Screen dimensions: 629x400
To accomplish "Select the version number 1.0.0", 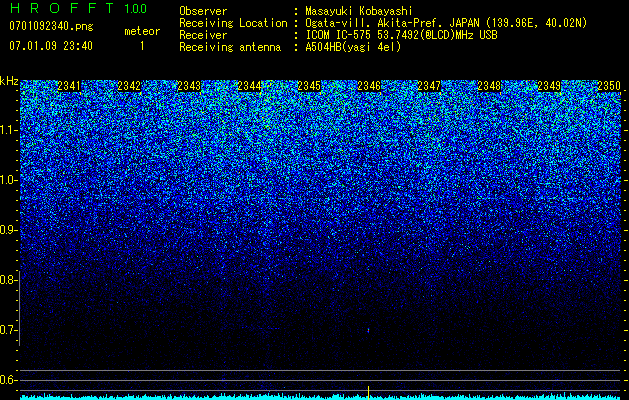I will coord(136,8).
